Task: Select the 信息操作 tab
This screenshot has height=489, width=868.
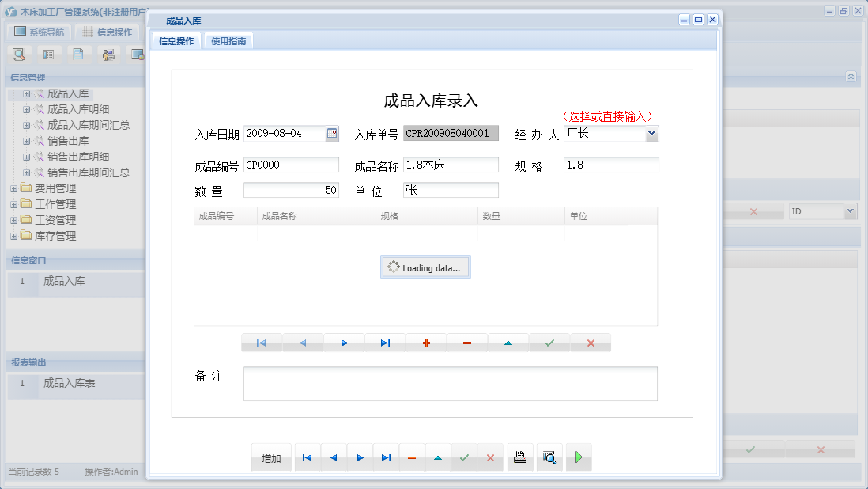Action: (x=176, y=39)
